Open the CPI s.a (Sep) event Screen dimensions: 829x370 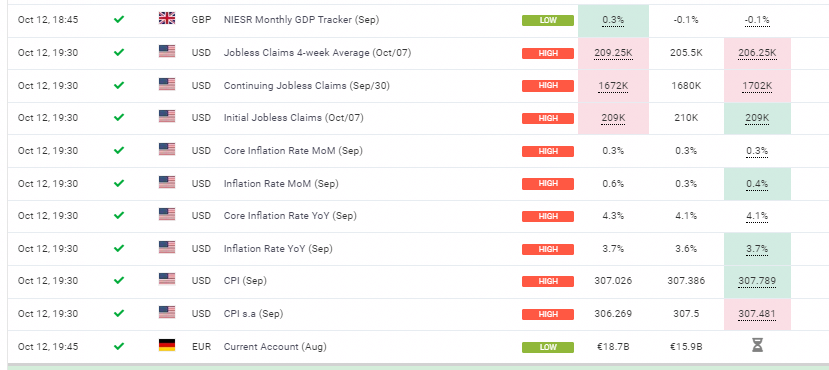pyautogui.click(x=253, y=313)
